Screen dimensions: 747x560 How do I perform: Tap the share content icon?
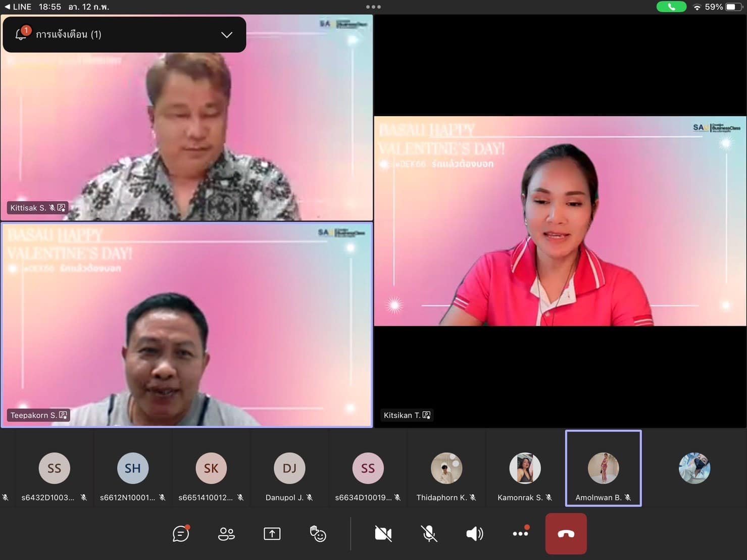click(x=272, y=534)
